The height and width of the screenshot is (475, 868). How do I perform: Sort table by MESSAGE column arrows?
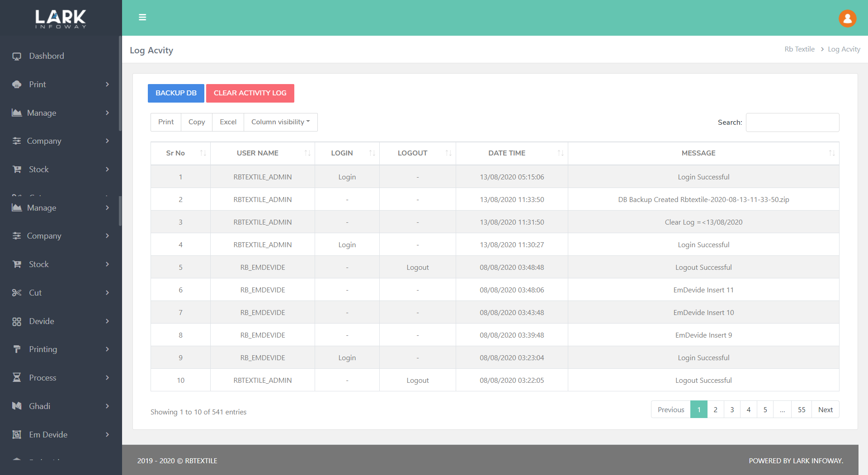click(x=832, y=153)
